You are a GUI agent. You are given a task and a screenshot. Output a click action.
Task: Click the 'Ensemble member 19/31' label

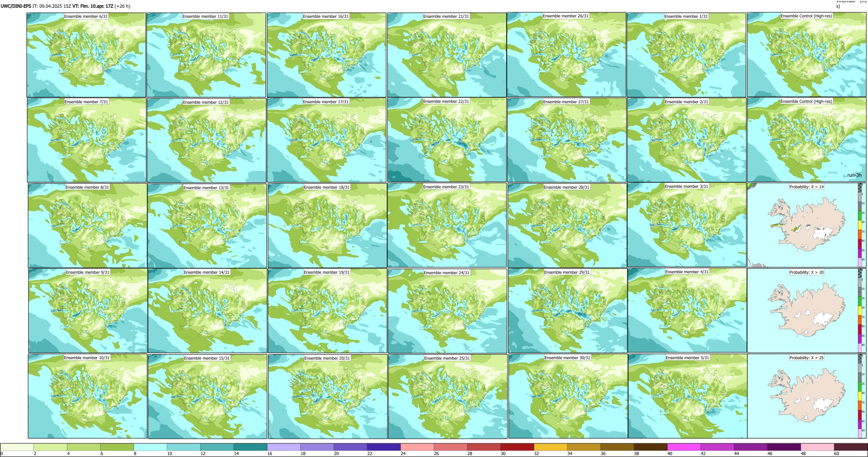point(327,272)
